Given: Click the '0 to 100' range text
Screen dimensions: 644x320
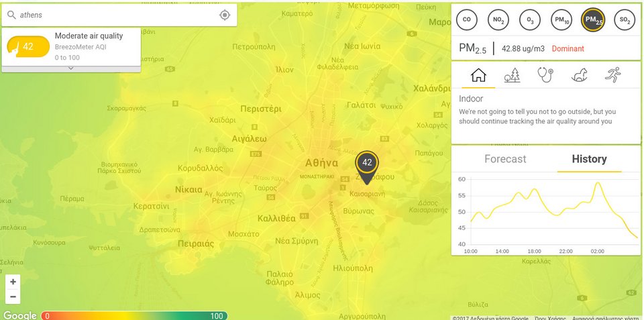Looking at the screenshot, I should [x=67, y=58].
